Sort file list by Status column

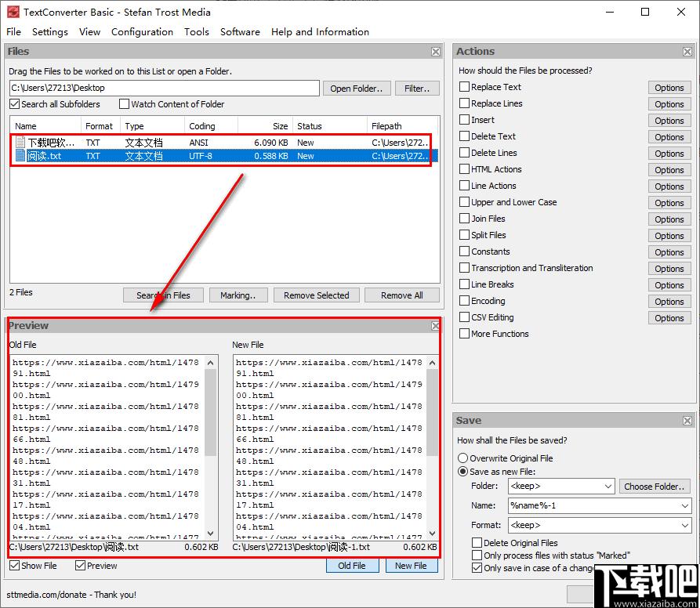click(329, 126)
